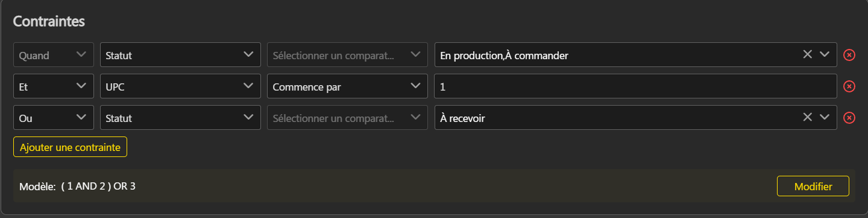Remove the first Statut constraint row
This screenshot has height=218, width=868.
click(x=849, y=55)
